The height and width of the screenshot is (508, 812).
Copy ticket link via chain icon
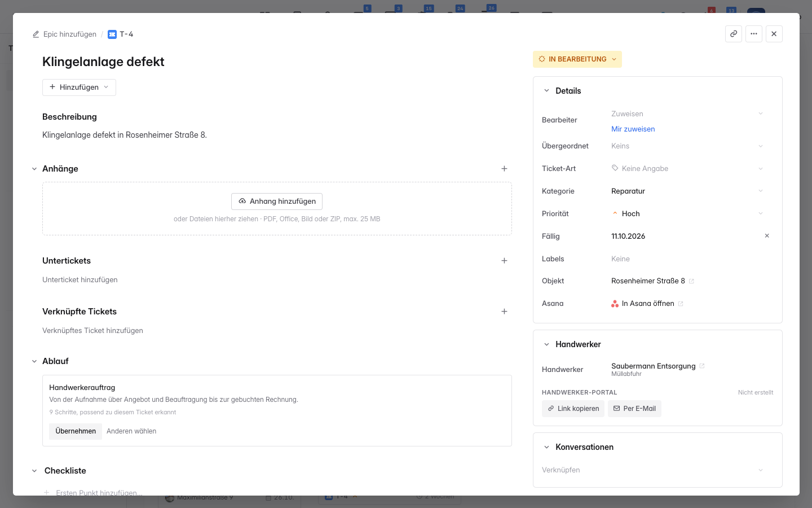click(x=734, y=34)
